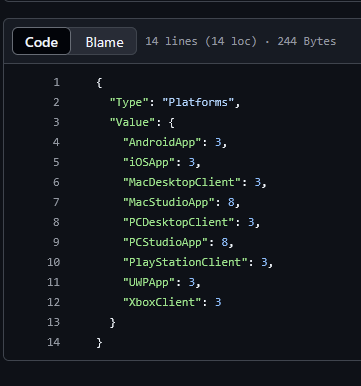Click the "PCDesktopClient" key
This screenshot has width=361, height=386.
pos(179,223)
